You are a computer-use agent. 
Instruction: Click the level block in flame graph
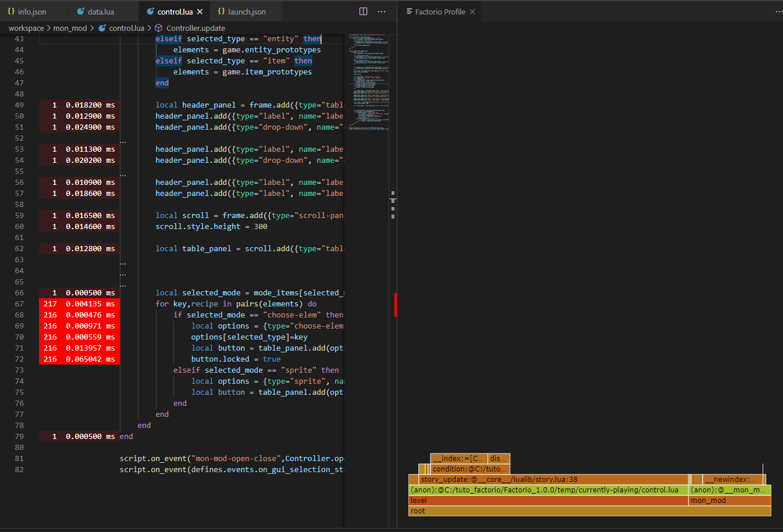point(548,501)
